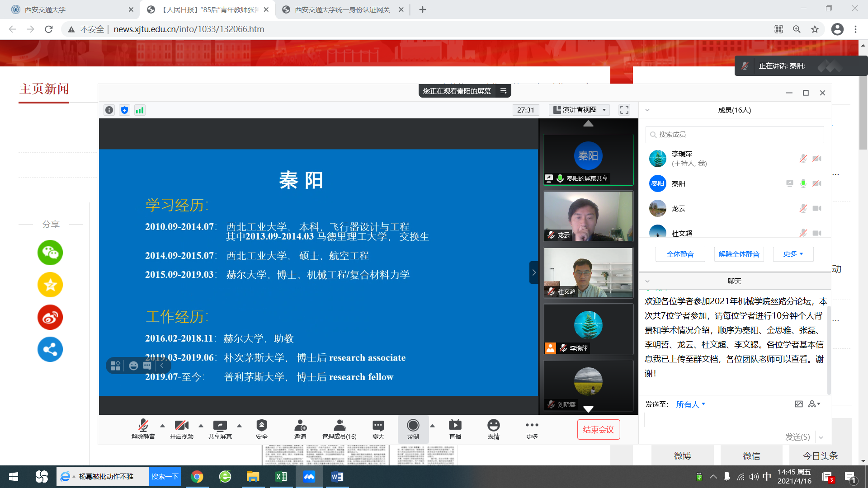868x488 pixels.
Task: Share article via WeChat green icon
Action: 50,253
